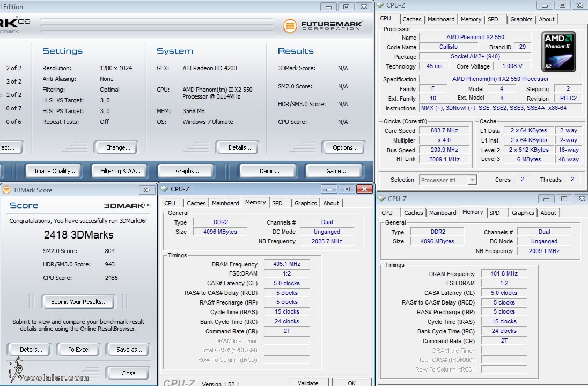Click the Core Voltage value '1.008 V'
This screenshot has width=588, height=386.
coord(512,66)
